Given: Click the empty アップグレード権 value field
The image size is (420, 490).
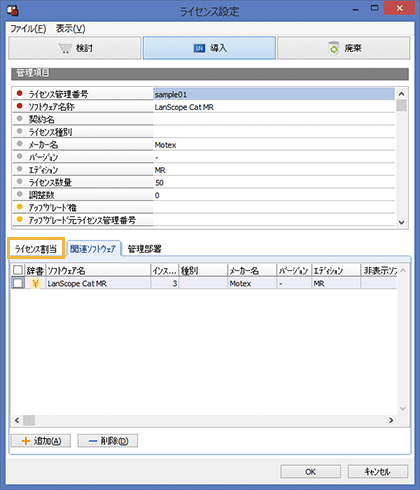Looking at the screenshot, I should click(274, 208).
